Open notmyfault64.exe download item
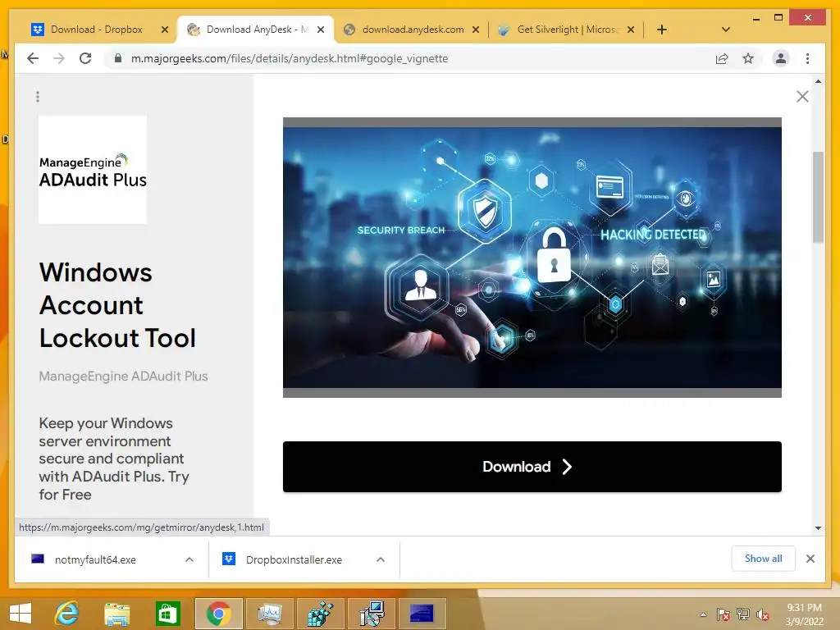 pos(95,559)
